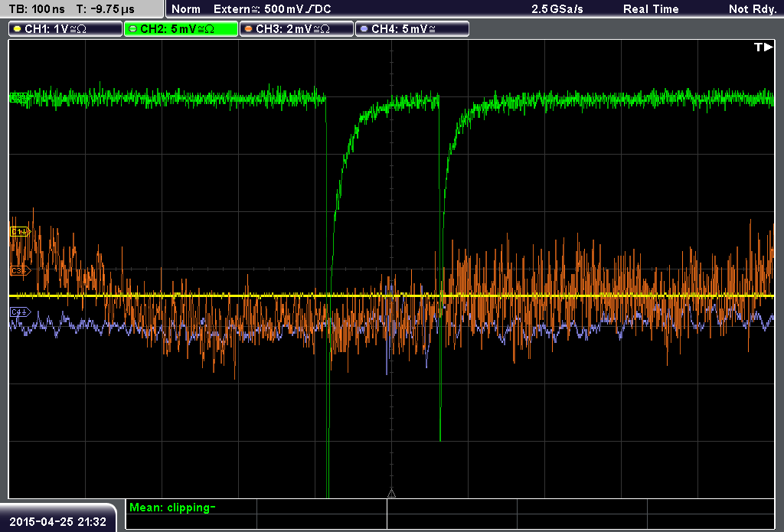Click the 2.5 GSa/s sample rate readout
This screenshot has height=532, width=784.
(x=557, y=9)
